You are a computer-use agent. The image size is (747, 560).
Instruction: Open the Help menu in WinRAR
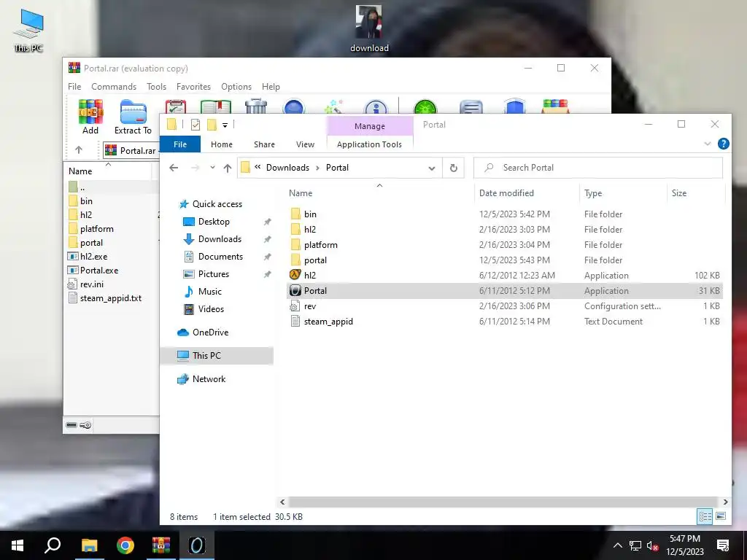(271, 87)
